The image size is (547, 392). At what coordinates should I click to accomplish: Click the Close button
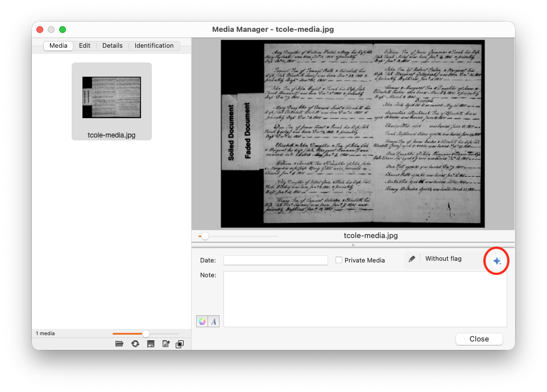(x=479, y=339)
